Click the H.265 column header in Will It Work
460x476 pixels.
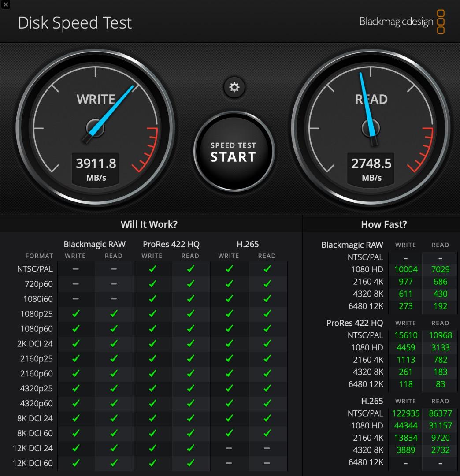point(248,244)
